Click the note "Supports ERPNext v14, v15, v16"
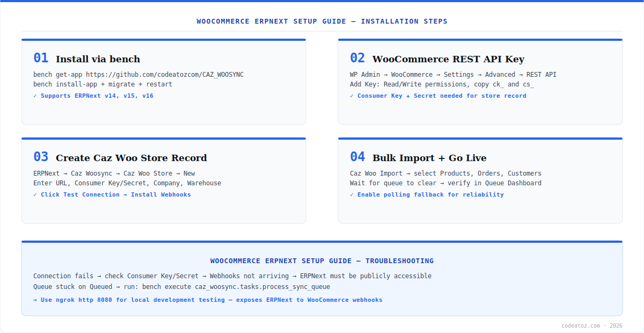This screenshot has width=644, height=333. coord(93,96)
